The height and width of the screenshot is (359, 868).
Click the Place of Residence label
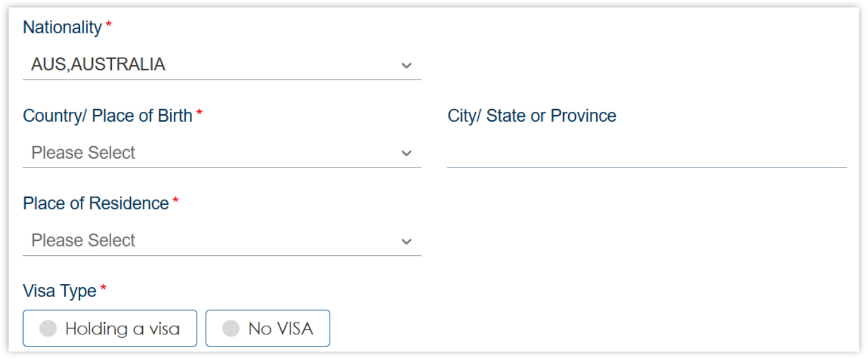pyautogui.click(x=96, y=204)
